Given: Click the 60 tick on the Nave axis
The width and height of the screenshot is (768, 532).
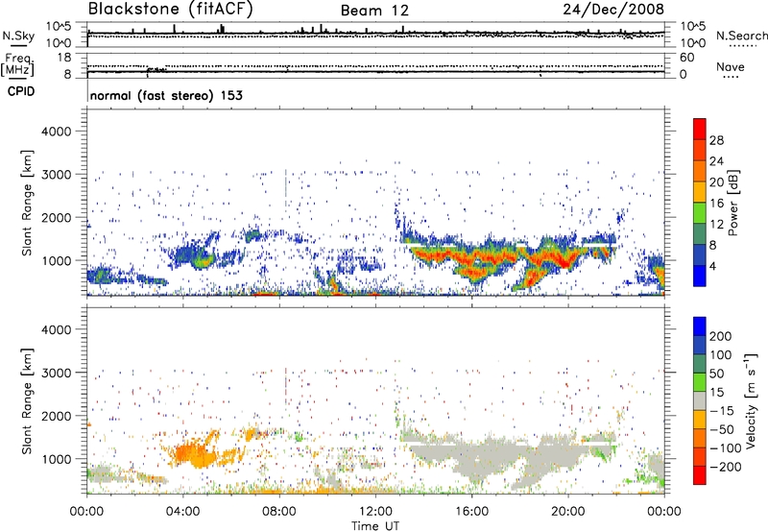Looking at the screenshot, I should tap(686, 58).
